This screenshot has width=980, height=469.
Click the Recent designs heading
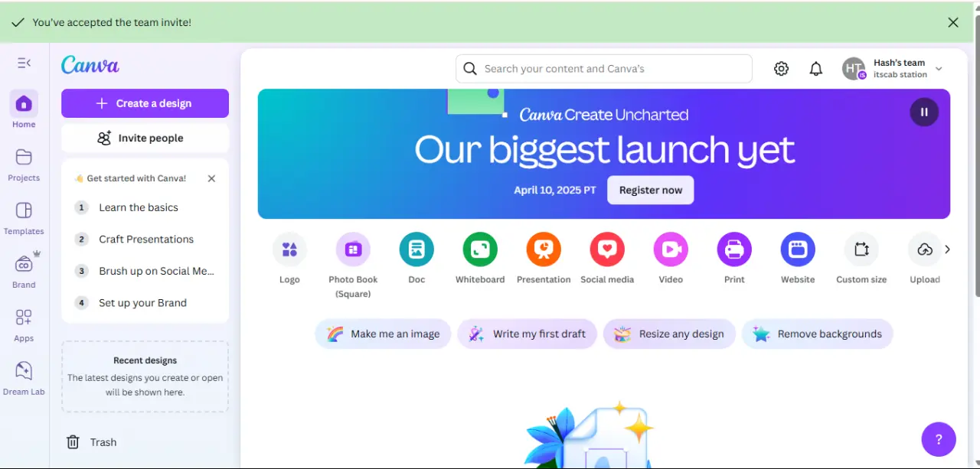(145, 360)
